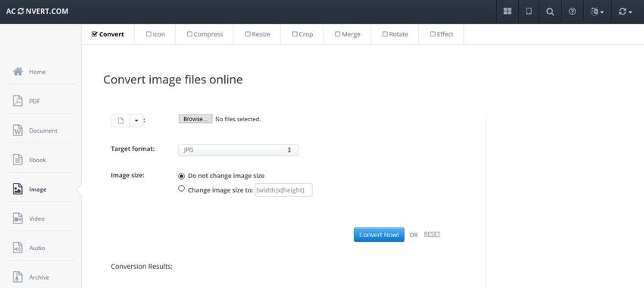
Task: Select Do not change image size
Action: (182, 176)
